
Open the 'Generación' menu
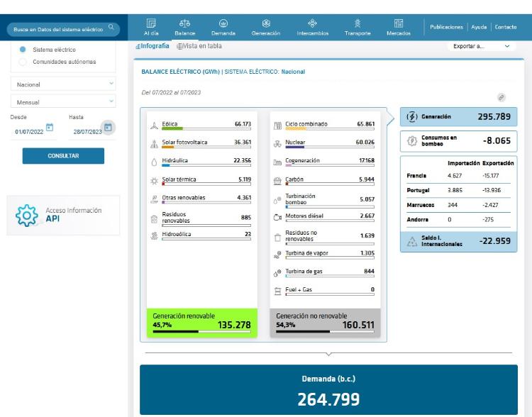point(266,27)
